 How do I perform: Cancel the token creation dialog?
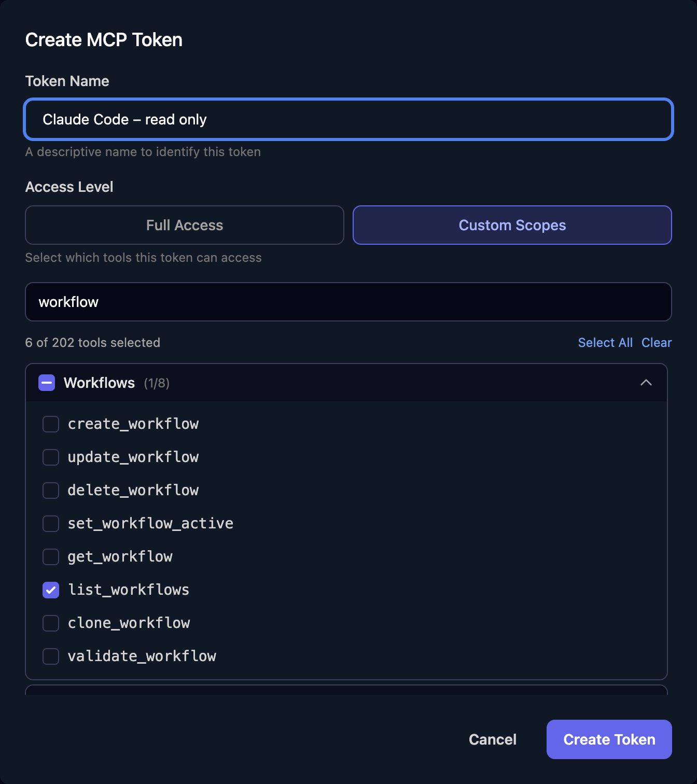pos(493,739)
